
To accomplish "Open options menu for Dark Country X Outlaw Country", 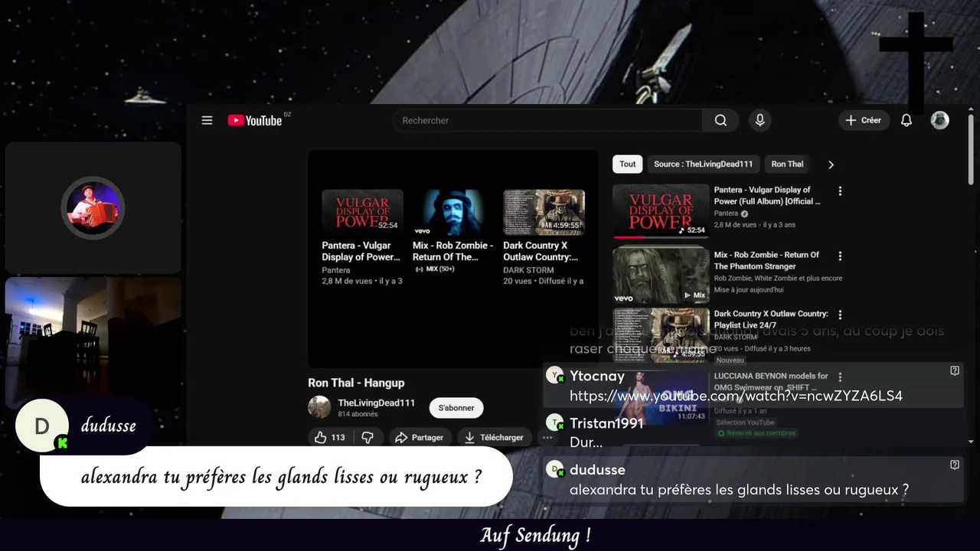I will pos(840,315).
